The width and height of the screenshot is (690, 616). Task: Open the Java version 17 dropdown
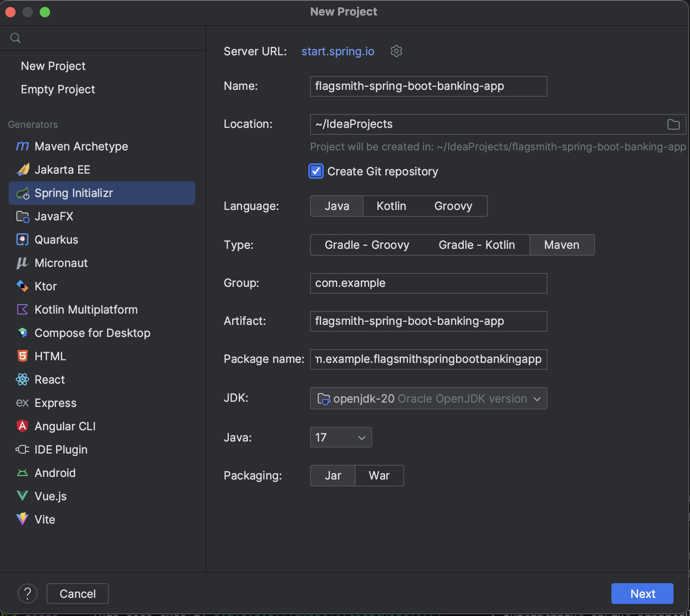(341, 437)
